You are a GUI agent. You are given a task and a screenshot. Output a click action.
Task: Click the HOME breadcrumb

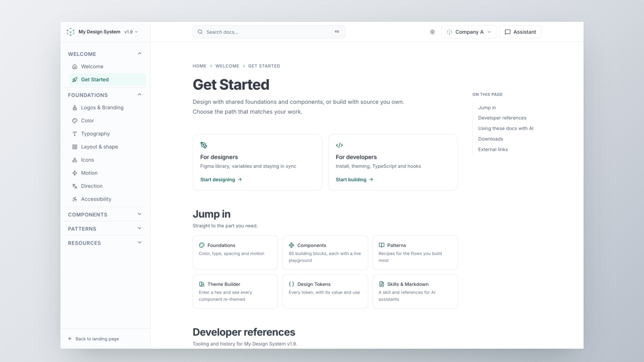(200, 66)
